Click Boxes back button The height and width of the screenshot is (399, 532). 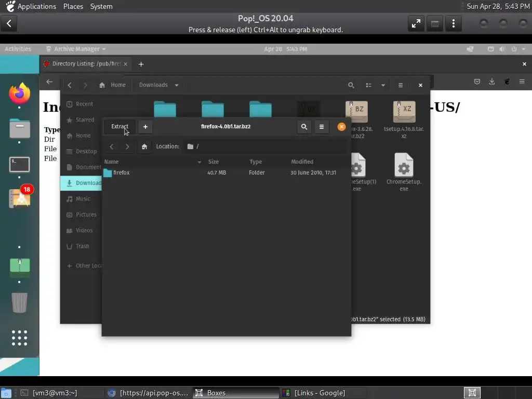(9, 23)
